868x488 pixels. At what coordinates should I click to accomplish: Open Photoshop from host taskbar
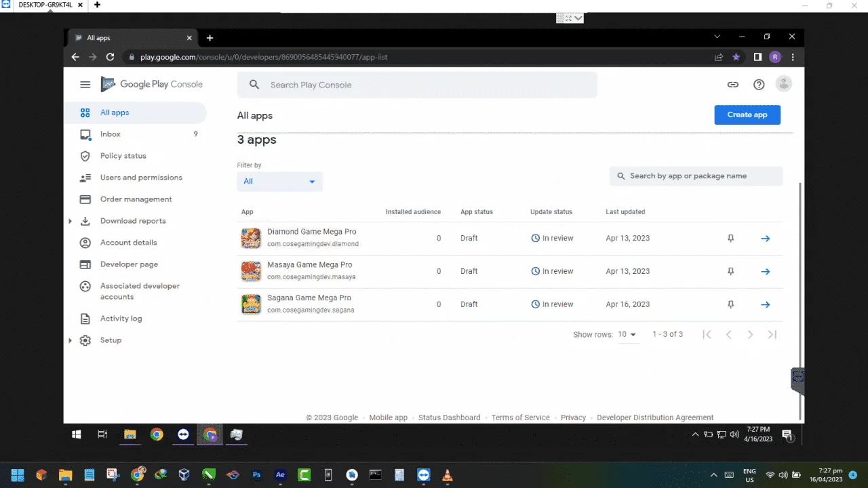(x=257, y=474)
